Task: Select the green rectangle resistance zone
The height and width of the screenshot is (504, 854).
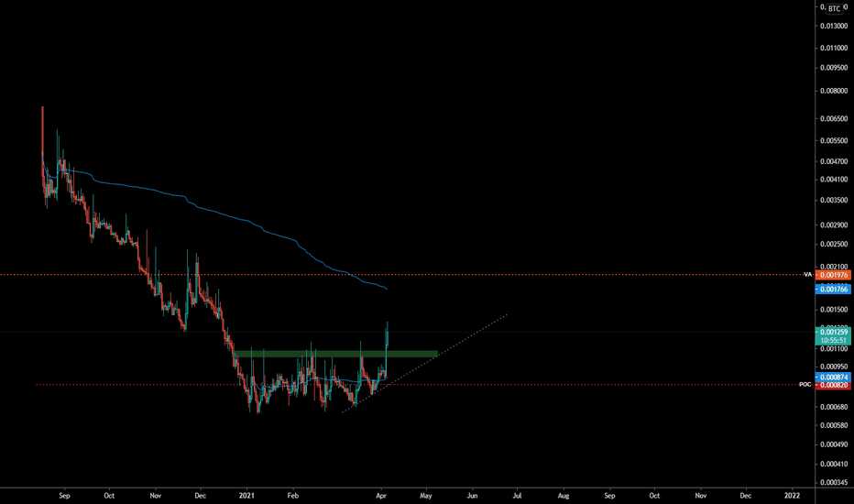Action: pyautogui.click(x=336, y=354)
